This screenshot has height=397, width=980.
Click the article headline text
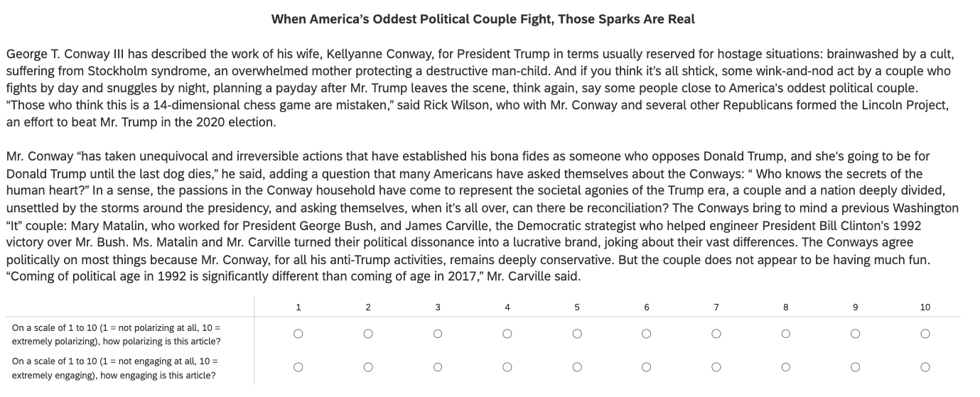[x=483, y=19]
